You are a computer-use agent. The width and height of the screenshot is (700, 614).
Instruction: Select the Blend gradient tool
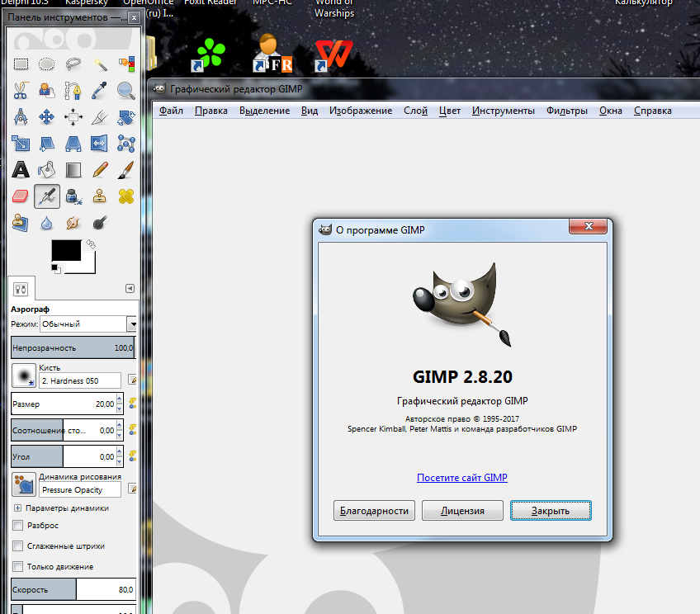click(73, 170)
